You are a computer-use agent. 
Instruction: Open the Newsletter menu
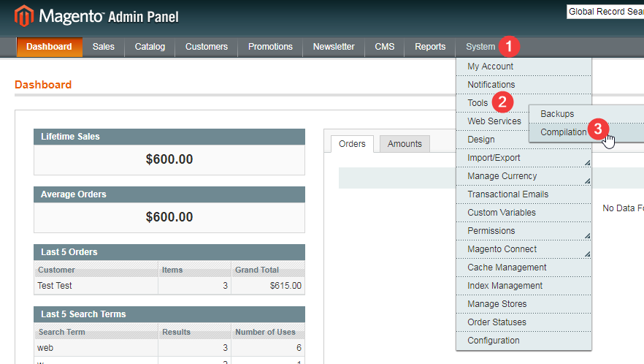coord(334,47)
